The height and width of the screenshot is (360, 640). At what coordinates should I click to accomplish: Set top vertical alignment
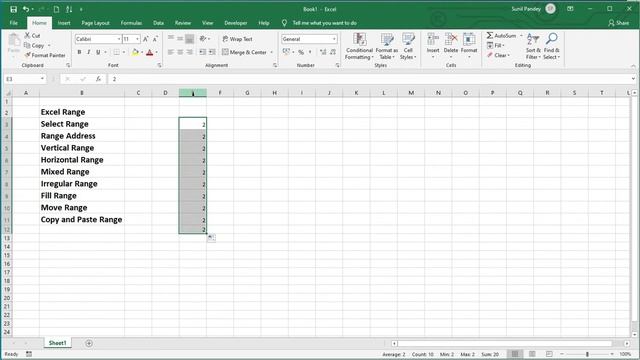171,39
